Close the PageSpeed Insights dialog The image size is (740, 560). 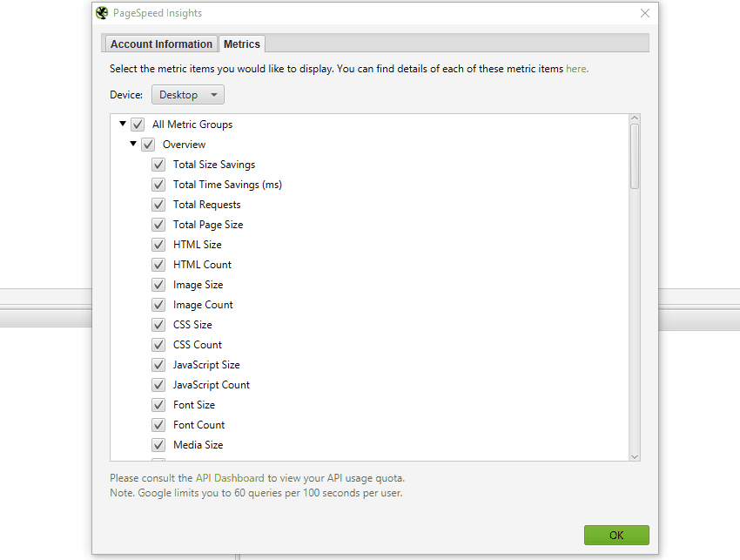click(x=644, y=13)
